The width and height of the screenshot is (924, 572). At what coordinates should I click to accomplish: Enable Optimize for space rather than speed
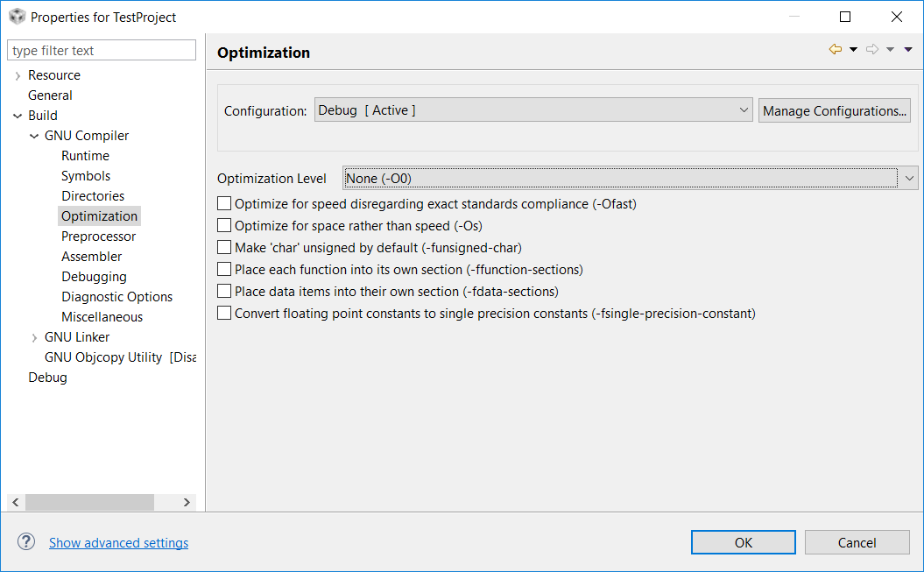(x=224, y=225)
